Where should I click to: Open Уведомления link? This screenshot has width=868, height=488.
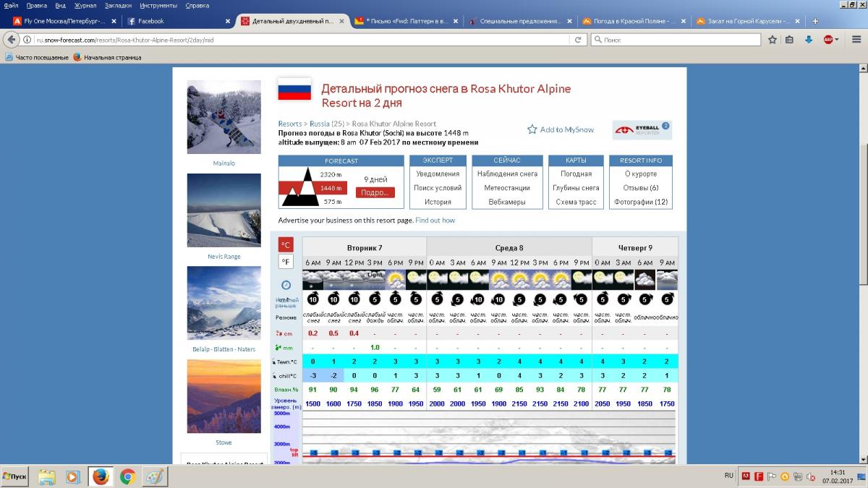[x=438, y=174]
